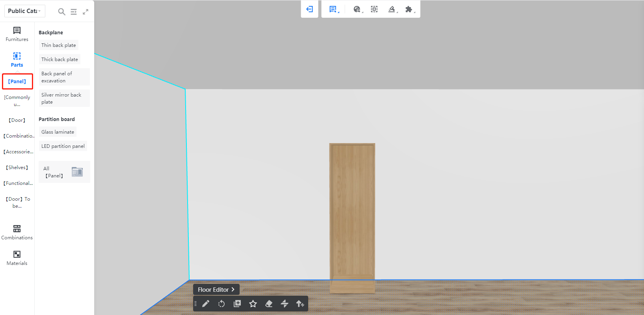Viewport: 644px width, 315px height.
Task: Click the star favorite icon
Action: [x=253, y=304]
